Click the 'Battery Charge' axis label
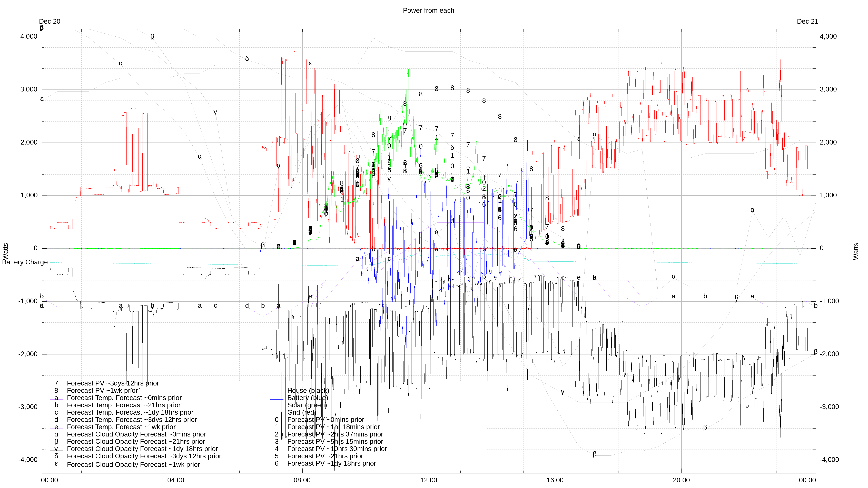This screenshot has height=488, width=868. pyautogui.click(x=25, y=262)
